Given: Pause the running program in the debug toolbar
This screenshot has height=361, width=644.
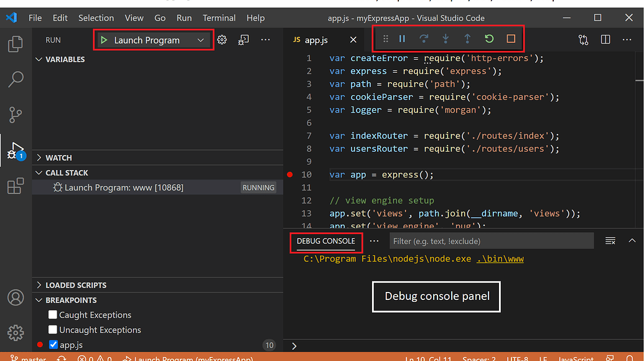Looking at the screenshot, I should pyautogui.click(x=401, y=38).
